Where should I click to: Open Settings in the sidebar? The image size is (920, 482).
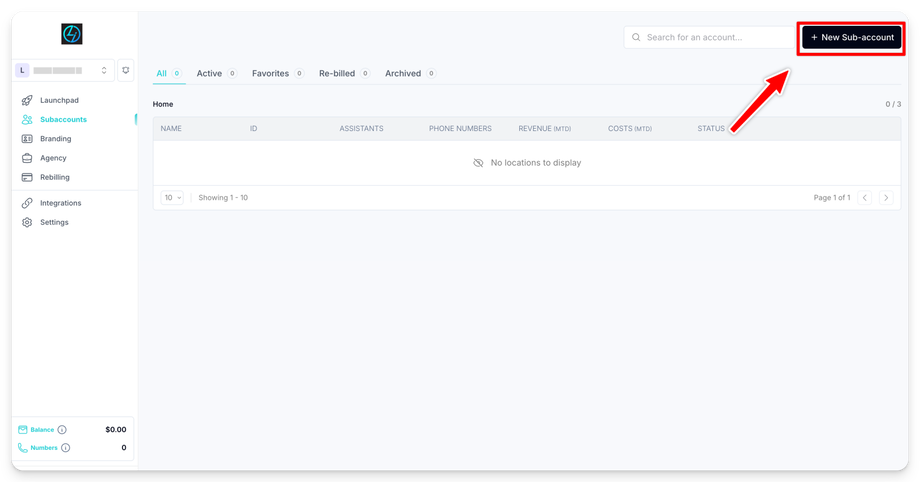(54, 223)
